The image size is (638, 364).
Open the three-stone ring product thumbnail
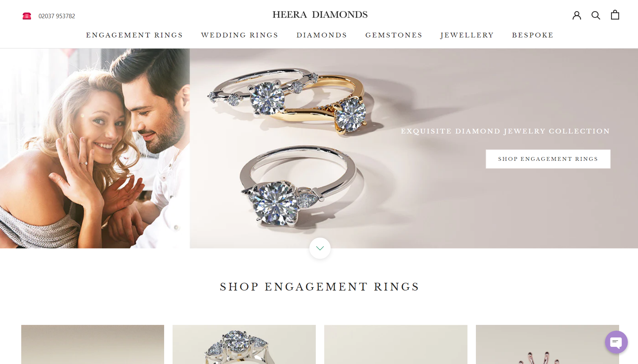pos(244,344)
